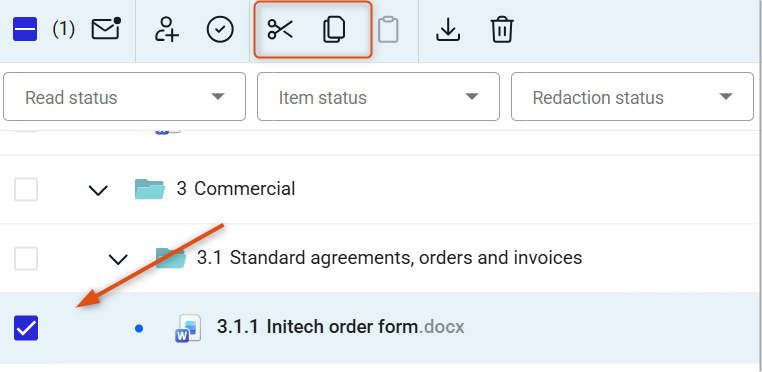Screen dimensions: 762x372
Task: Click the add user permission icon
Action: point(167,29)
